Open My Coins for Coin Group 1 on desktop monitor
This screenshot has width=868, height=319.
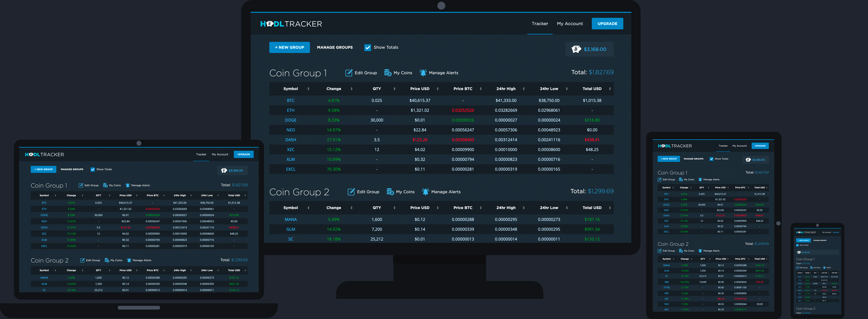398,73
